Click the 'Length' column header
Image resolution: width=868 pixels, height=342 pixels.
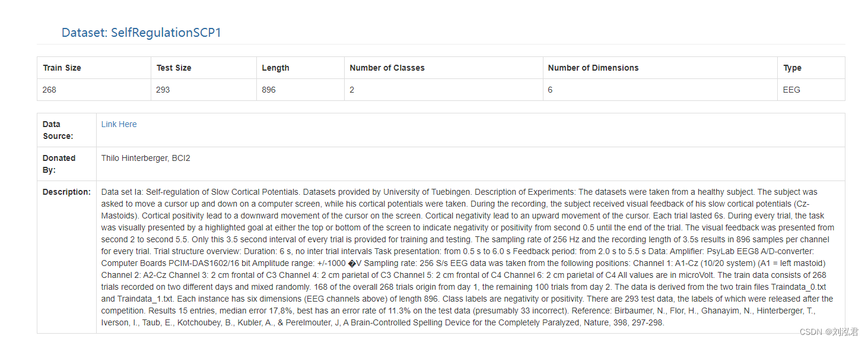point(275,68)
